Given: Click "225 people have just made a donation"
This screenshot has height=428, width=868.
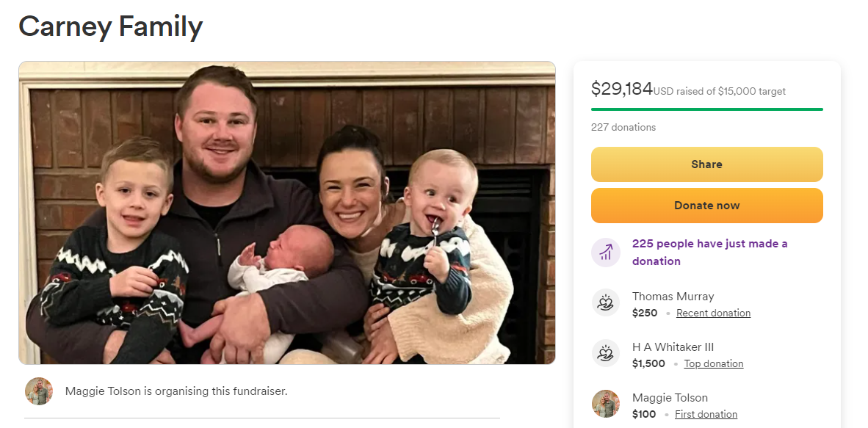Looking at the screenshot, I should 709,253.
